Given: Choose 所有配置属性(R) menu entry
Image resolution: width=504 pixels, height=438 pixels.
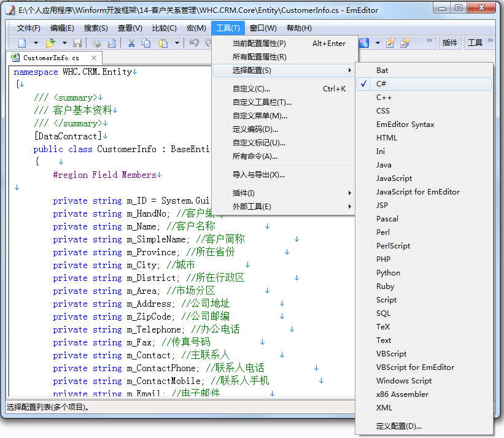Looking at the screenshot, I should pos(284,57).
